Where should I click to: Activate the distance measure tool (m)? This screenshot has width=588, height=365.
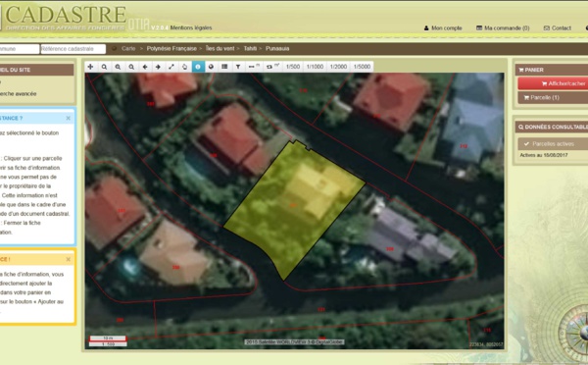254,67
